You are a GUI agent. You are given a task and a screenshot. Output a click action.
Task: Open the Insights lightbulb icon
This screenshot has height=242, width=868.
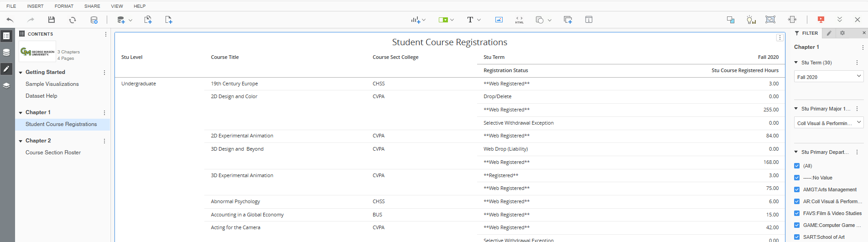(x=751, y=20)
